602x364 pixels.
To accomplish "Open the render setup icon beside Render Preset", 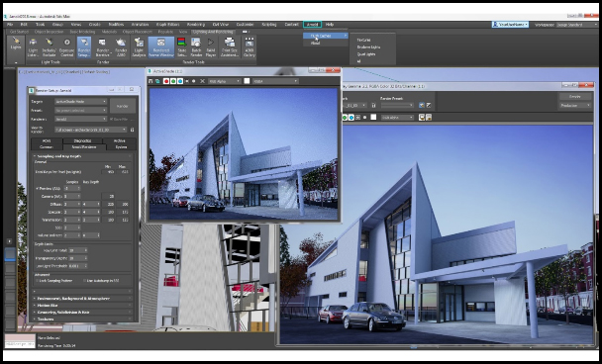I will click(x=422, y=105).
